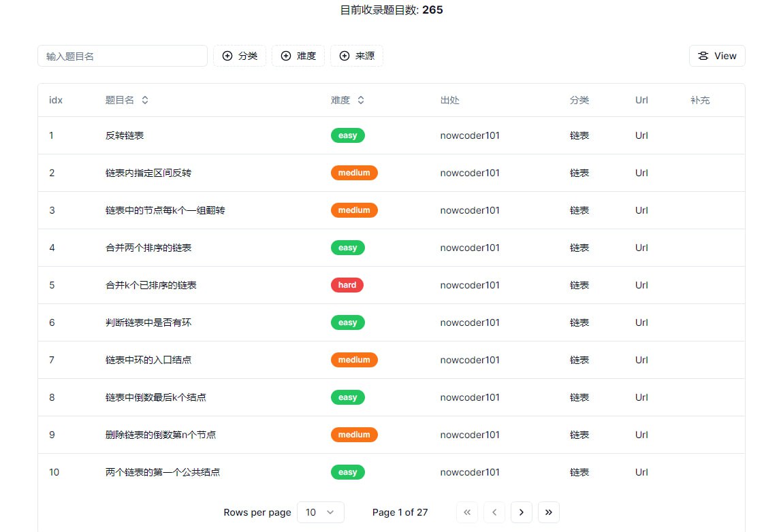Open the Url link for 删除链表的倒数第n个节点
Viewport: 764px width, 532px height.
[x=641, y=435]
